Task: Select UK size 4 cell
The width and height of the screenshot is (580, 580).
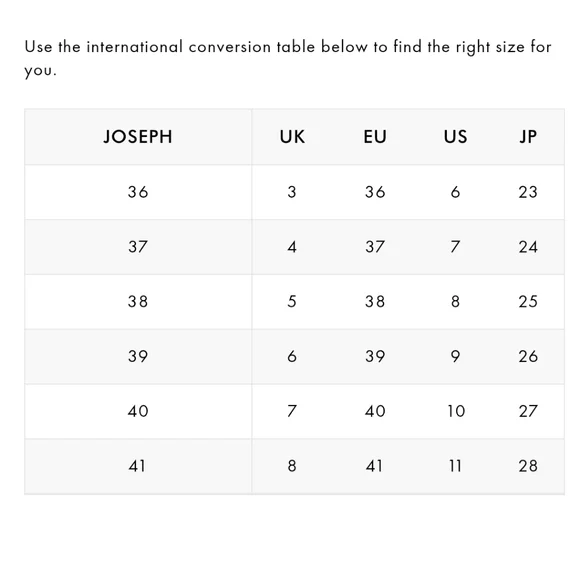Action: coord(292,247)
